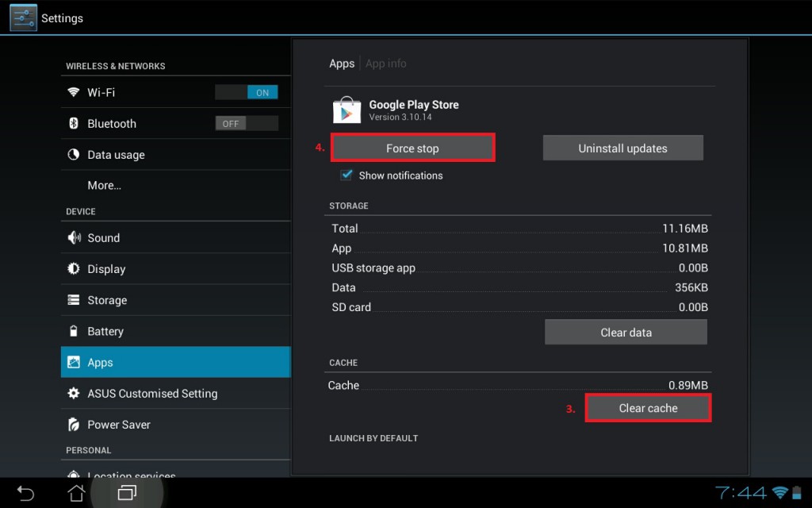812x508 pixels.
Task: Tap the Wi-Fi signal icon in sidebar
Action: pyautogui.click(x=74, y=92)
